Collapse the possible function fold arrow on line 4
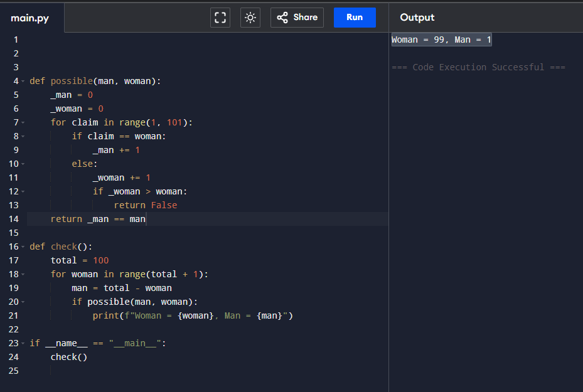This screenshot has width=583, height=392. pyautogui.click(x=23, y=81)
